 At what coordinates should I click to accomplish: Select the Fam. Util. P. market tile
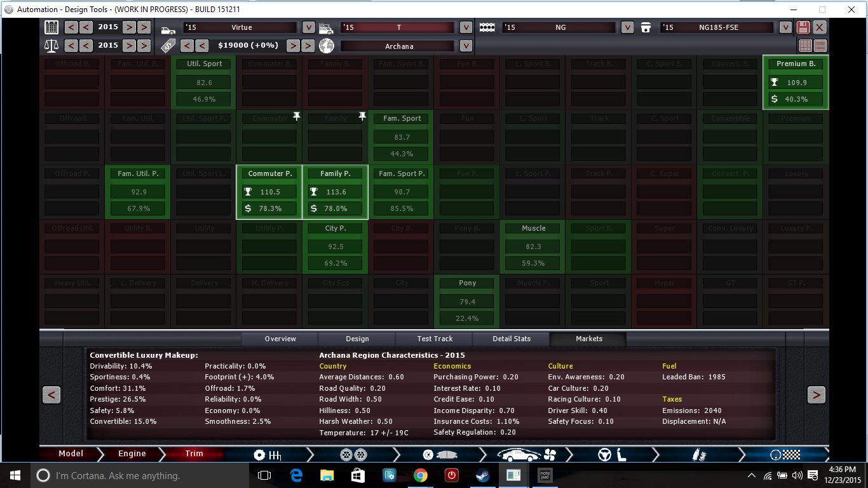138,192
